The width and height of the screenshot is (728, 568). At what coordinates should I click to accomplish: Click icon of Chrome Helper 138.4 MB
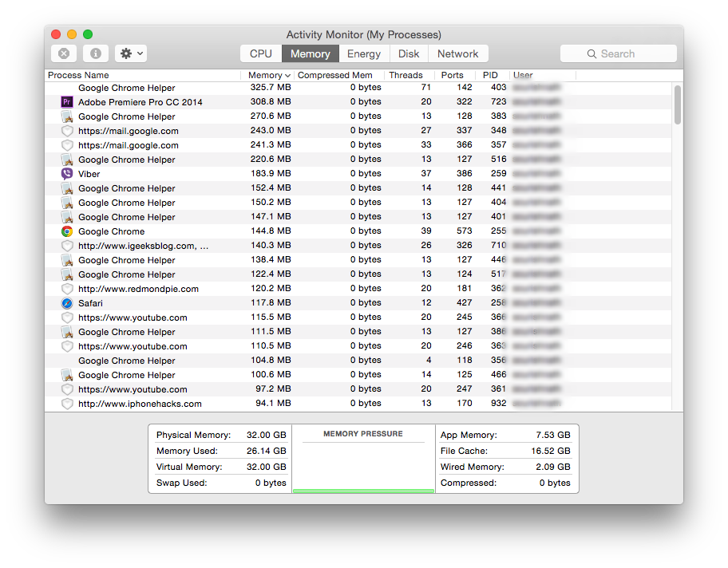tap(67, 260)
